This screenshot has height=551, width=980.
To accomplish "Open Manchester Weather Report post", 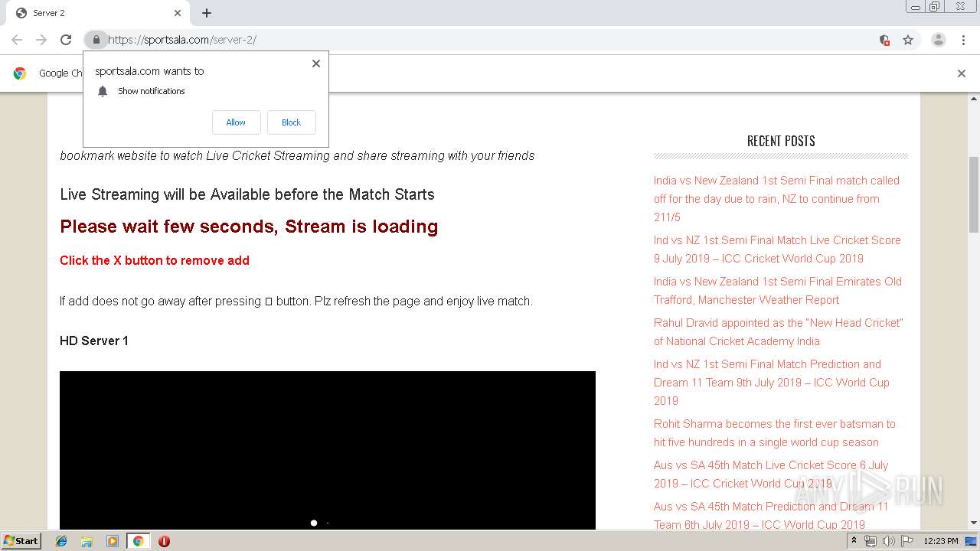I will tap(778, 291).
